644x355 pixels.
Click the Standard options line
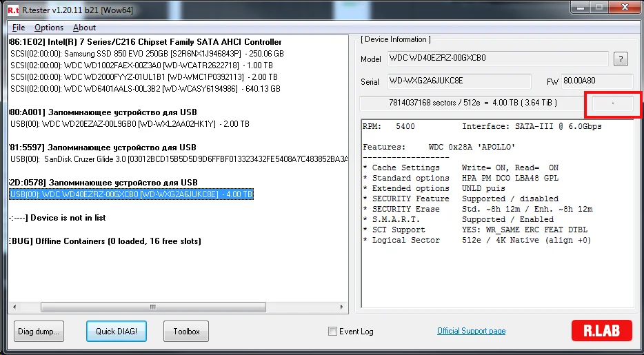[x=461, y=178]
